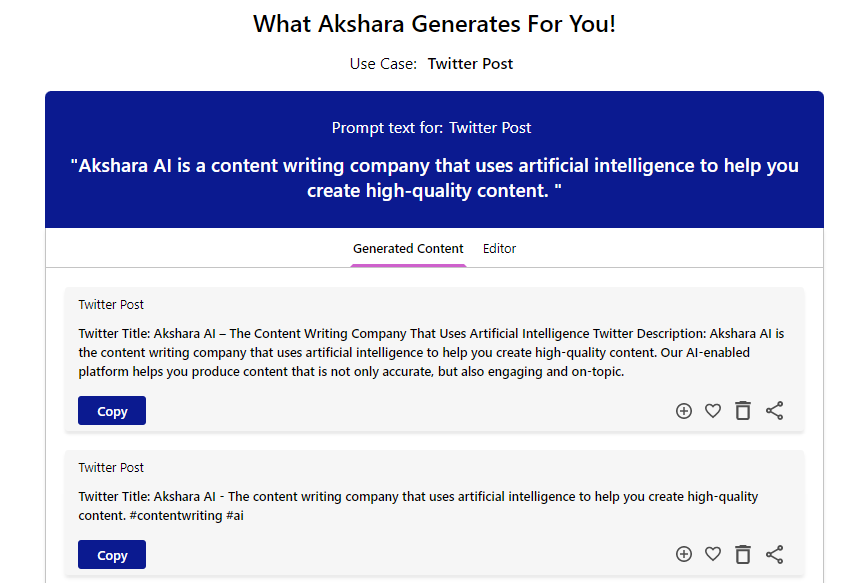This screenshot has height=583, width=861.
Task: Click the plus icon on first Twitter post
Action: [x=684, y=411]
